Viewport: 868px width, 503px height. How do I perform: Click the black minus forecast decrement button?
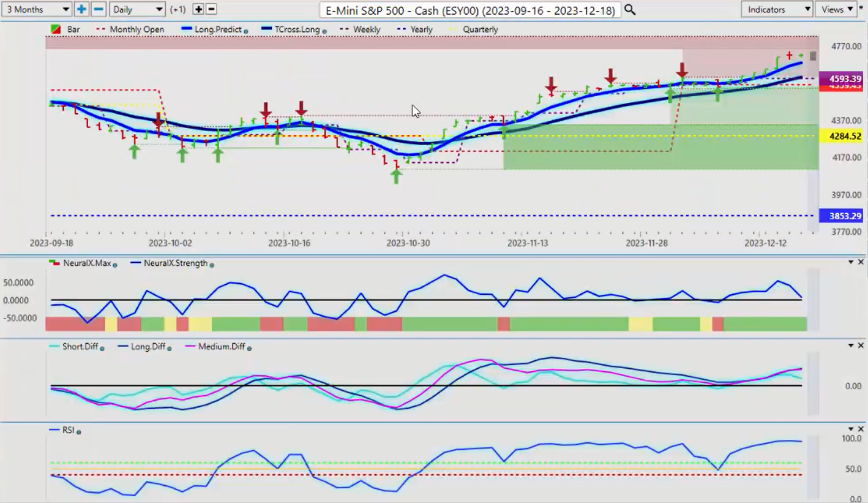[x=211, y=9]
